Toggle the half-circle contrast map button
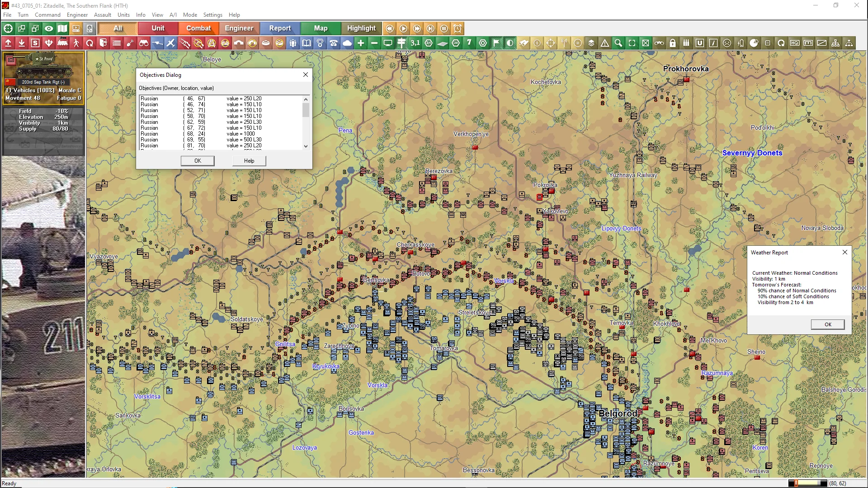The width and height of the screenshot is (868, 488). tap(510, 43)
